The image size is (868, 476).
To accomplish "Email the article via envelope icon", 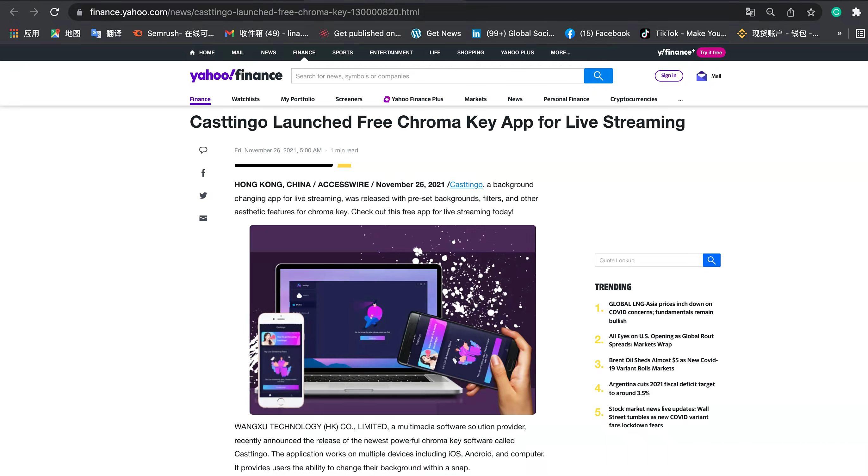I will 203,218.
